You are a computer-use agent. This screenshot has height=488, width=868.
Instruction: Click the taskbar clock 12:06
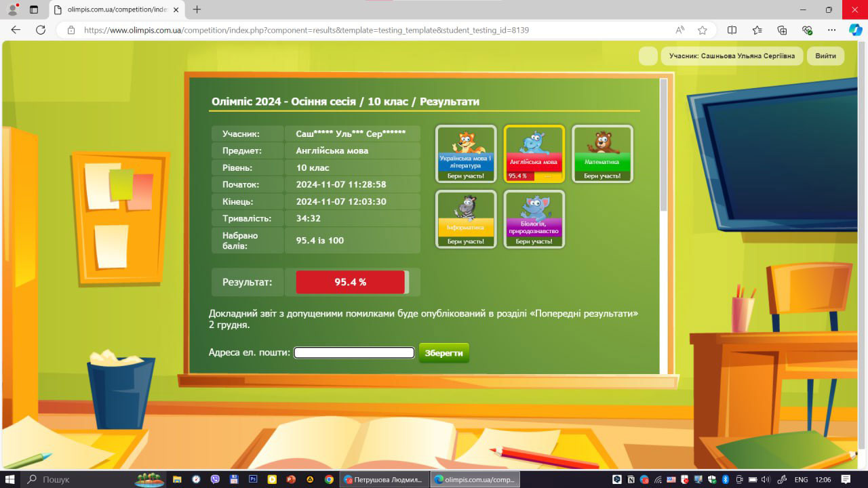tap(823, 479)
